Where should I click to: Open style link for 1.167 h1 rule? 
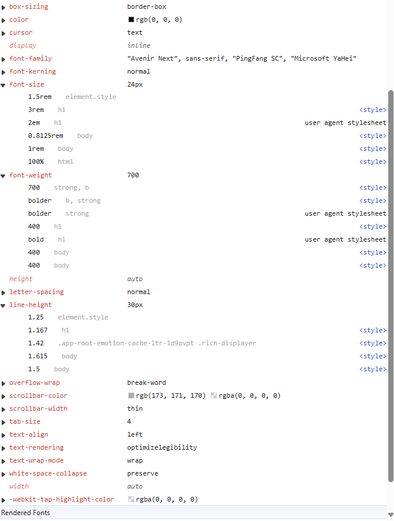point(373,330)
